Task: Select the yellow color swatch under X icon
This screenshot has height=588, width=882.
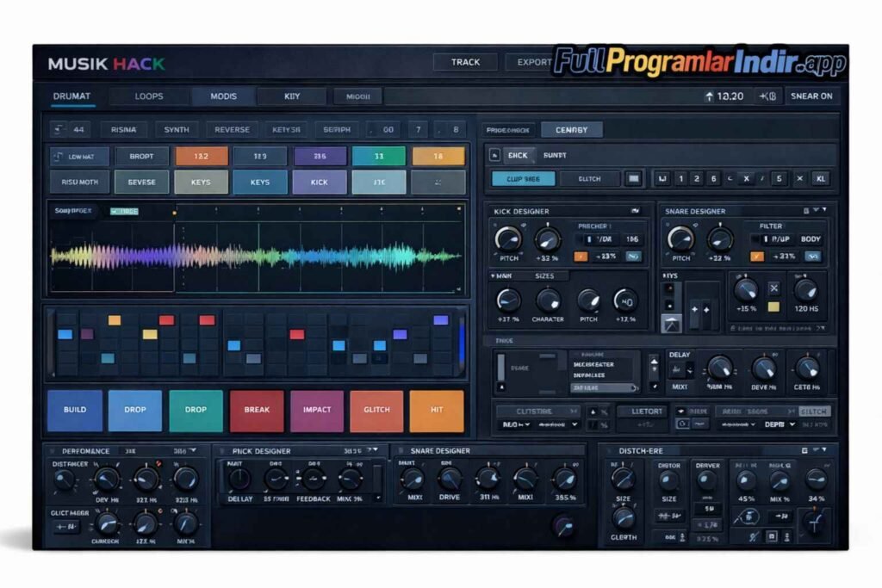Action: click(773, 307)
